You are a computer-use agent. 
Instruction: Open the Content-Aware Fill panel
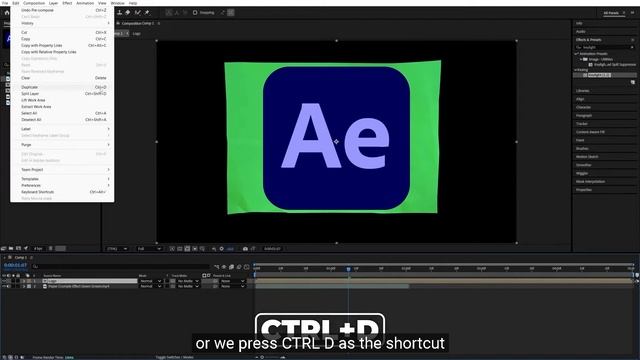pyautogui.click(x=590, y=132)
